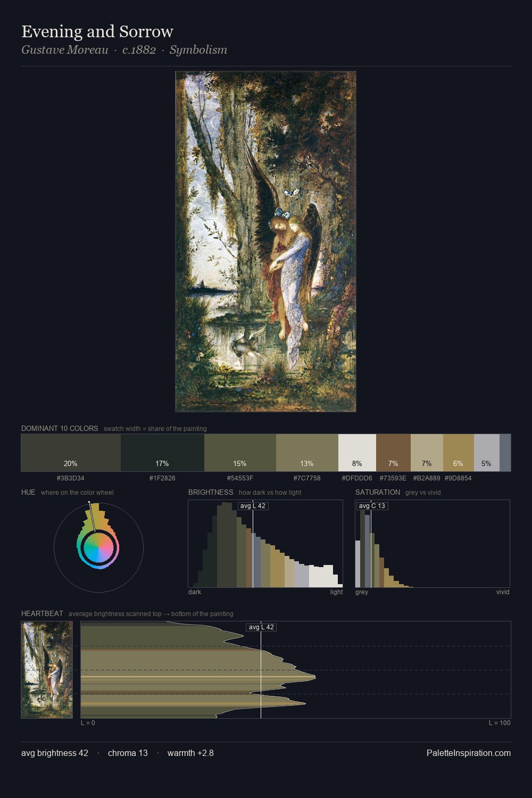Click the hex label "#1F2826"
Image resolution: width=532 pixels, height=798 pixels.
point(162,478)
